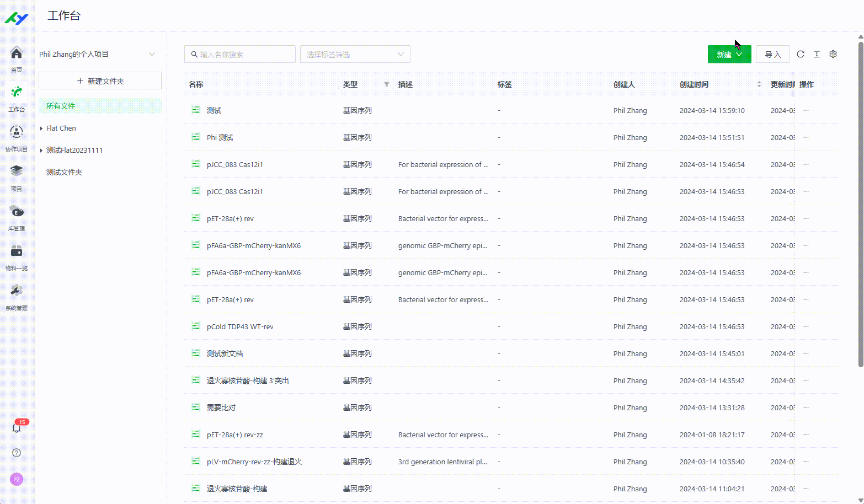864x504 pixels.
Task: Open table column settings gear icon
Action: (x=833, y=54)
